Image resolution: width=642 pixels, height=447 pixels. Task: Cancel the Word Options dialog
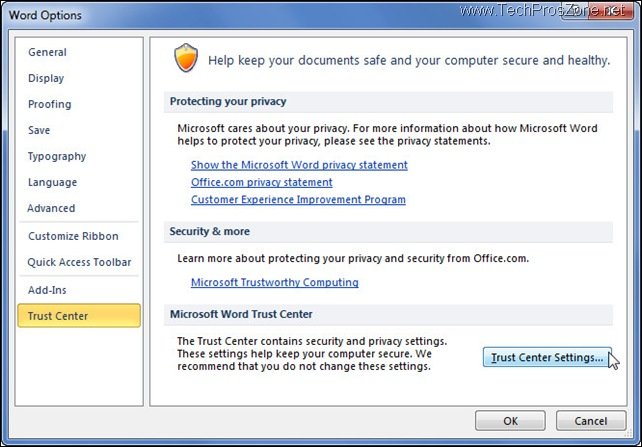[591, 421]
